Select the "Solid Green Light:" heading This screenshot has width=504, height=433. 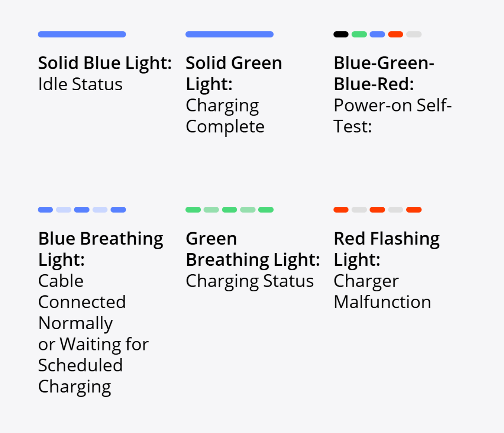[234, 74]
